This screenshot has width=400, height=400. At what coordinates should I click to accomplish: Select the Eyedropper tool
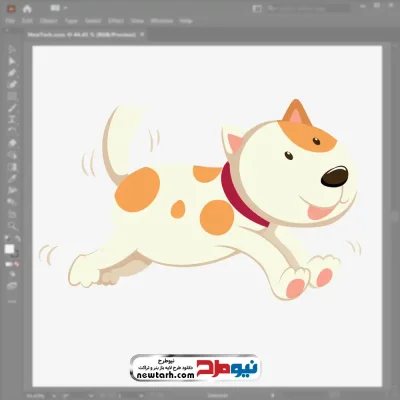(12, 178)
